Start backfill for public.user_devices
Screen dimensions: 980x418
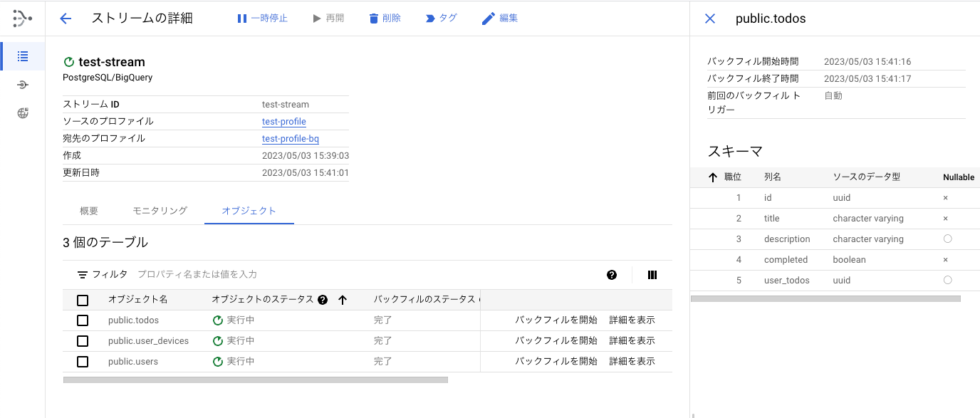(x=556, y=341)
